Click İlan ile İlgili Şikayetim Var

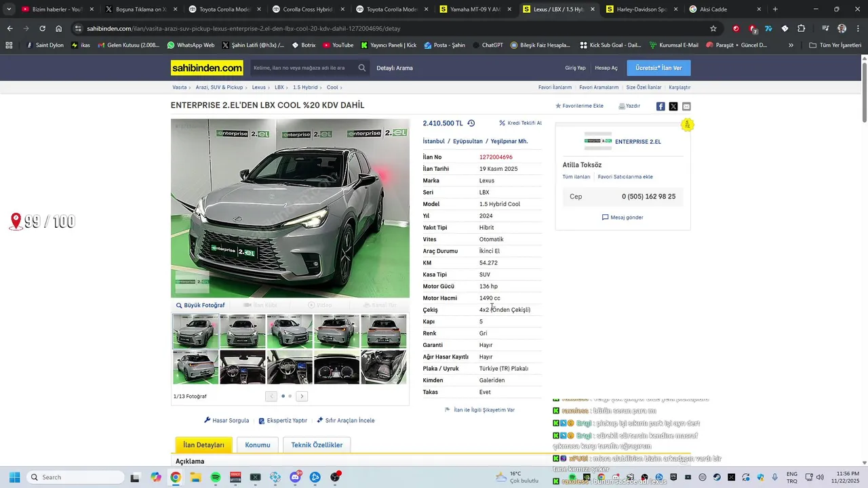click(x=479, y=410)
